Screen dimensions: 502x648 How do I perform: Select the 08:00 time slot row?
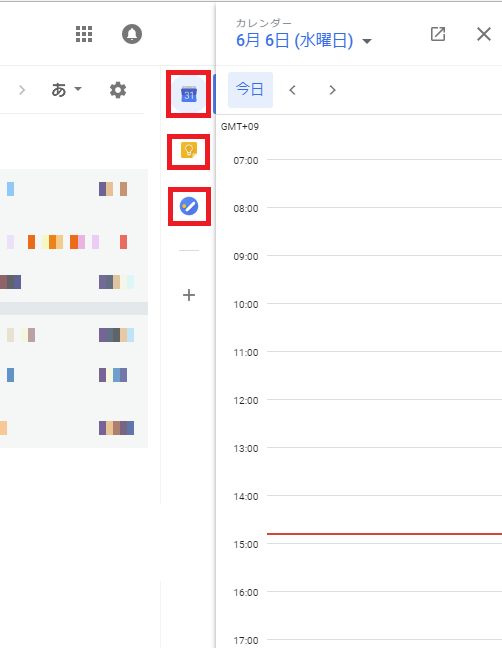pyautogui.click(x=384, y=231)
